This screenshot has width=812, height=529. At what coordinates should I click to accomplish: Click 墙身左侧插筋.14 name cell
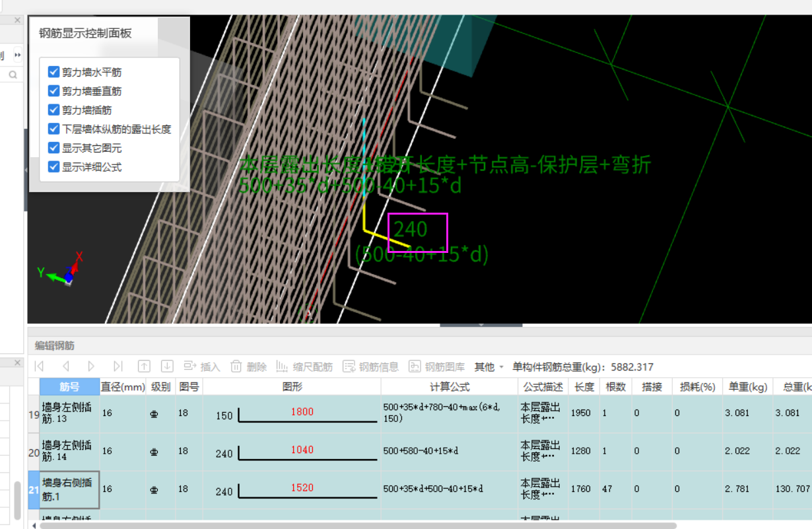point(69,452)
